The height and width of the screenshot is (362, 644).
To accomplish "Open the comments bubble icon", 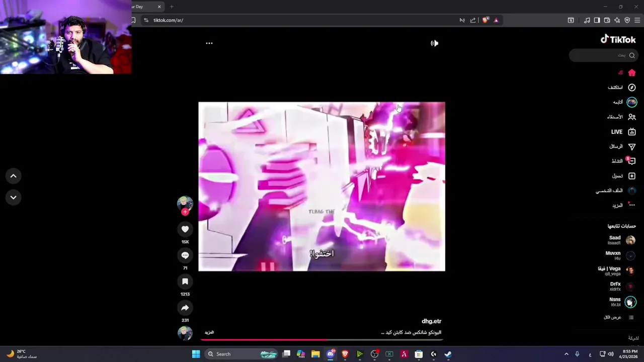I will pyautogui.click(x=185, y=255).
